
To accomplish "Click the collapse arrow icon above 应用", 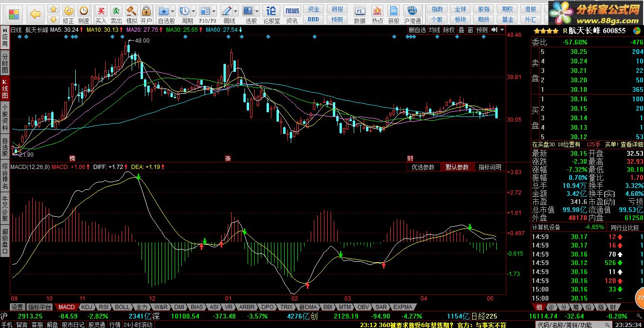I will (5, 29).
